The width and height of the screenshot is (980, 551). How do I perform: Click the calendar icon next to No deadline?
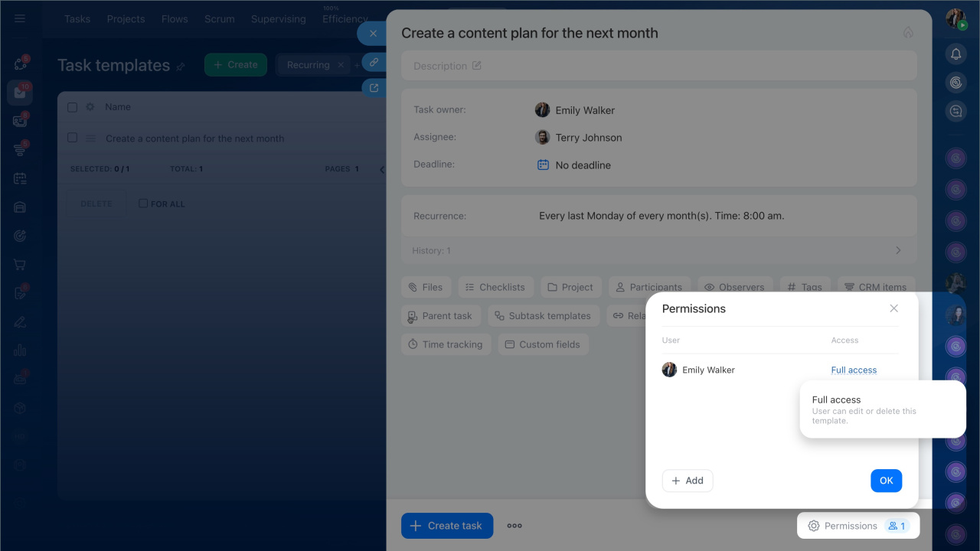pyautogui.click(x=543, y=165)
